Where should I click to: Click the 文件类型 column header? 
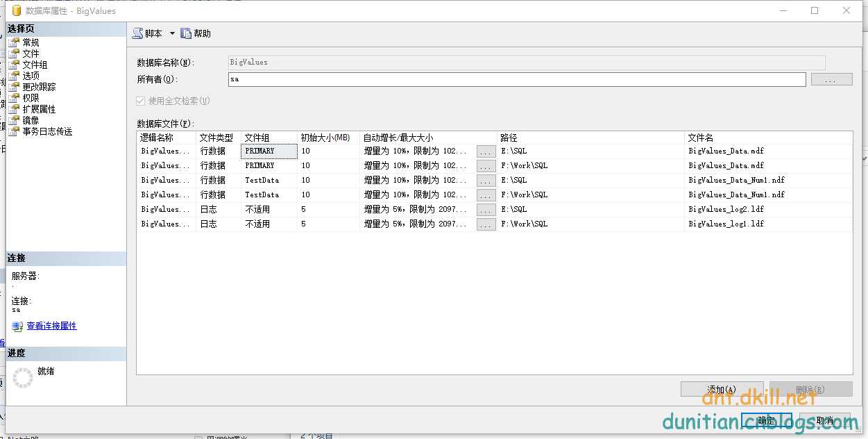point(219,138)
